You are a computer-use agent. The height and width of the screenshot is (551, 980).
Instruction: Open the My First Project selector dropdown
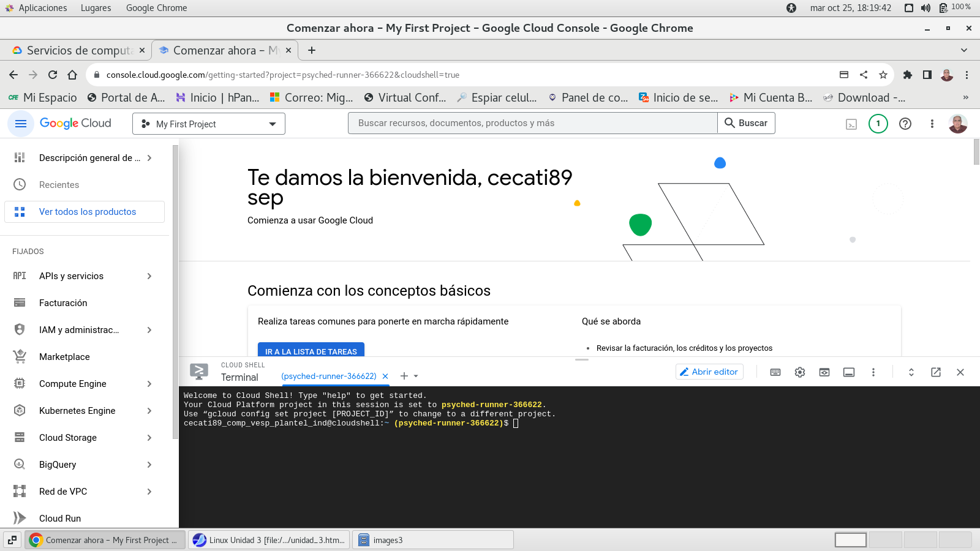pos(209,124)
